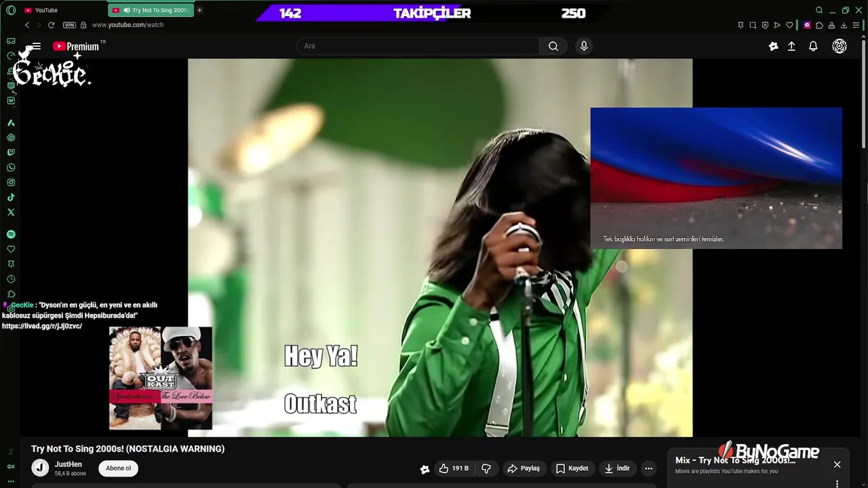
Task: Open the JustHen channel name link
Action: (x=68, y=464)
